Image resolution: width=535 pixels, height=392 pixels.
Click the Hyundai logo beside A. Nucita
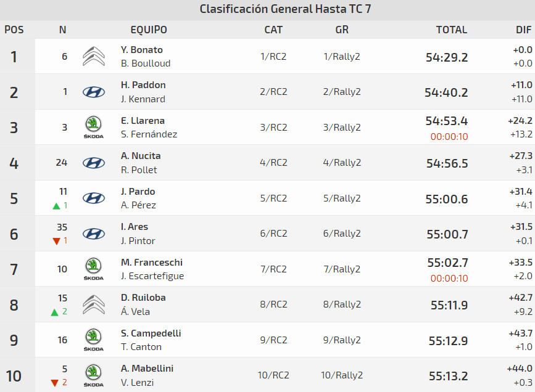94,163
